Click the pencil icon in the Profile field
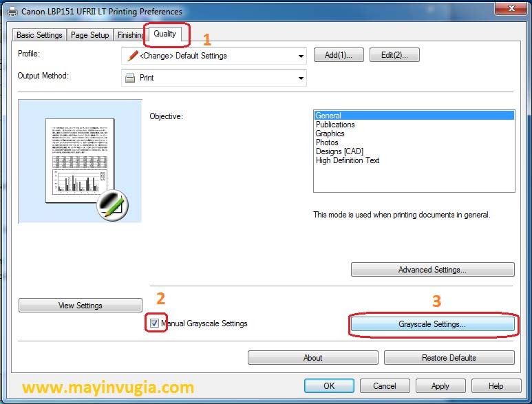Image resolution: width=532 pixels, height=404 pixels. pyautogui.click(x=133, y=56)
